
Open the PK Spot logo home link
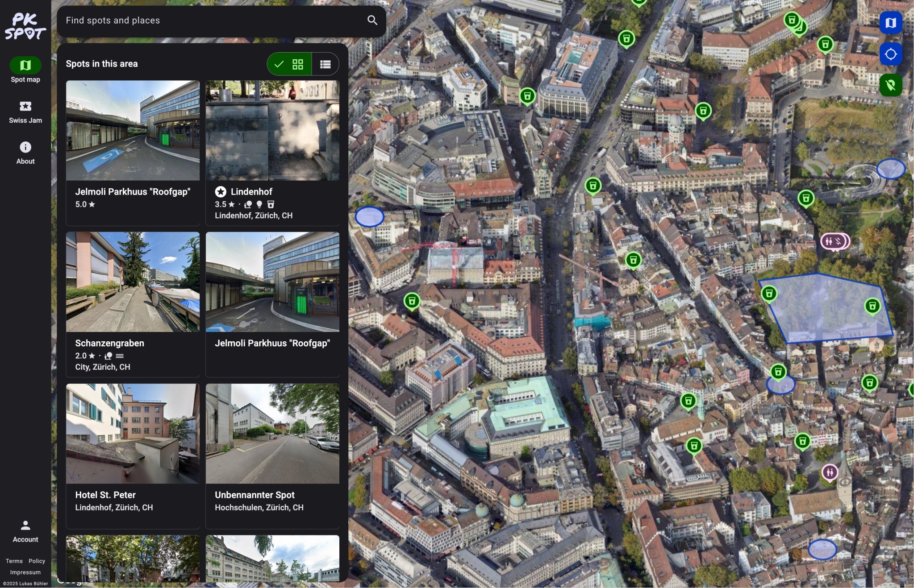click(25, 26)
